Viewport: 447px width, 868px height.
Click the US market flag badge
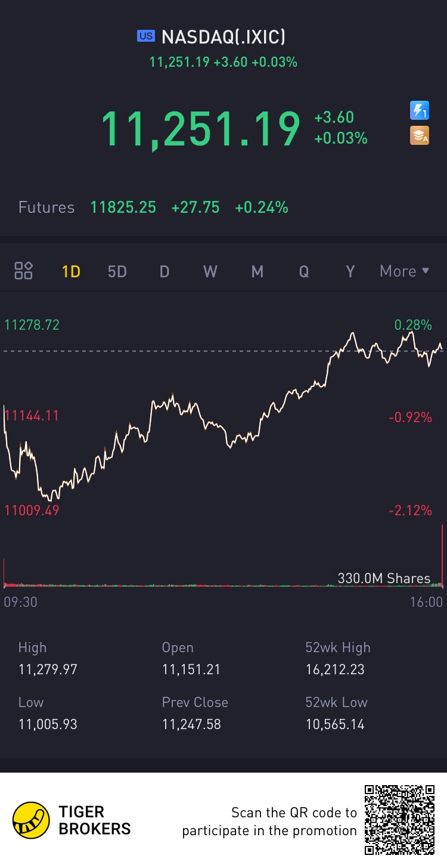point(146,36)
